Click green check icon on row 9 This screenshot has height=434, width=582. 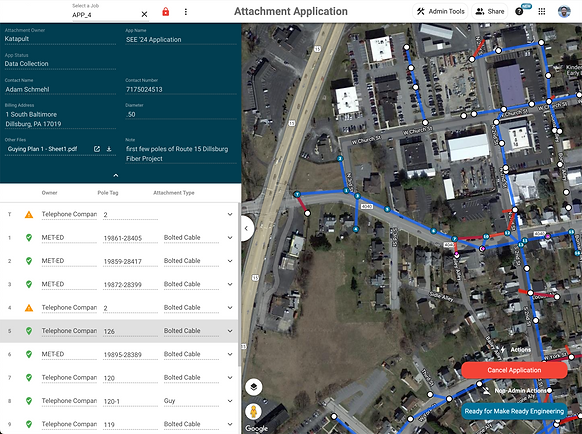[29, 424]
